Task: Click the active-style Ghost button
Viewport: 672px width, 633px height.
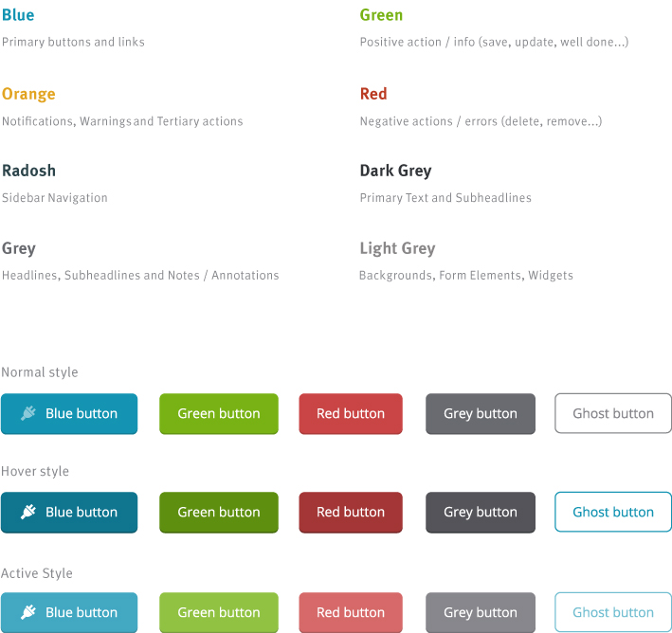Action: pyautogui.click(x=613, y=612)
